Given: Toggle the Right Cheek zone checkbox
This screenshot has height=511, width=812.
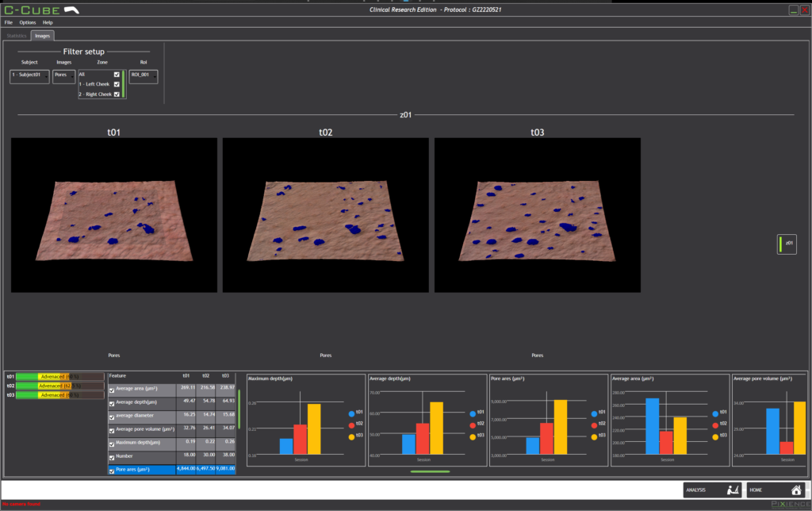Looking at the screenshot, I should [x=117, y=94].
